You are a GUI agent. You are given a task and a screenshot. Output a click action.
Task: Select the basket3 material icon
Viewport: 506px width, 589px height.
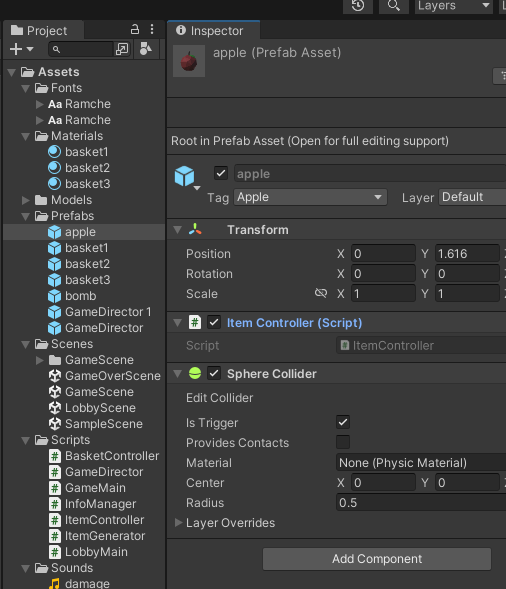click(54, 184)
